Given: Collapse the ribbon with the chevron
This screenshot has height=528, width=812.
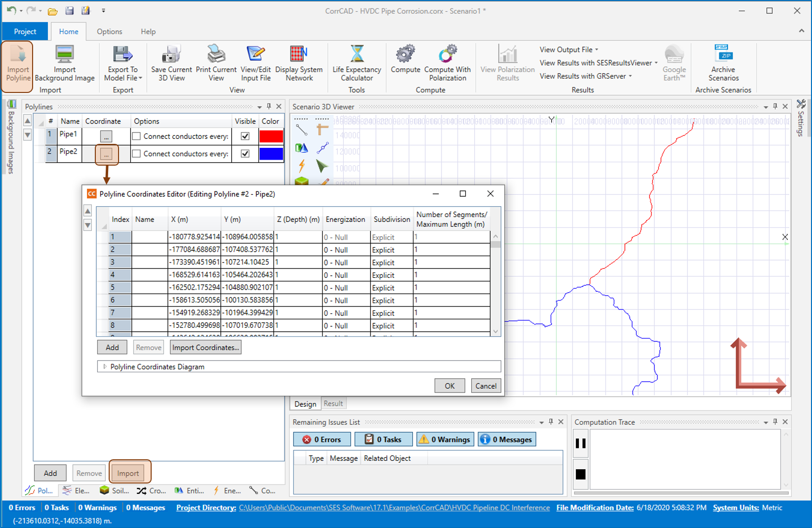Looking at the screenshot, I should pos(801,31).
